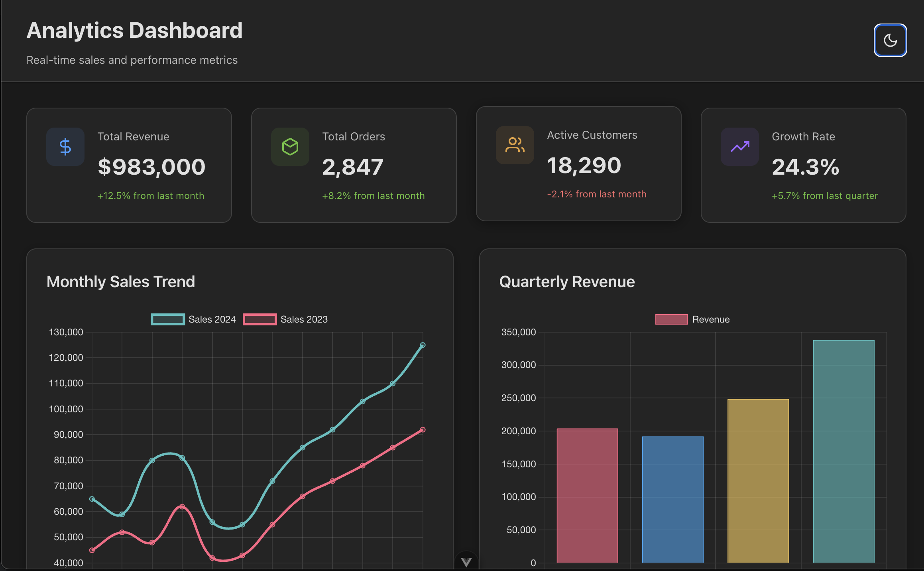Click the last Sales 2024 data point
The height and width of the screenshot is (571, 924).
pos(423,345)
